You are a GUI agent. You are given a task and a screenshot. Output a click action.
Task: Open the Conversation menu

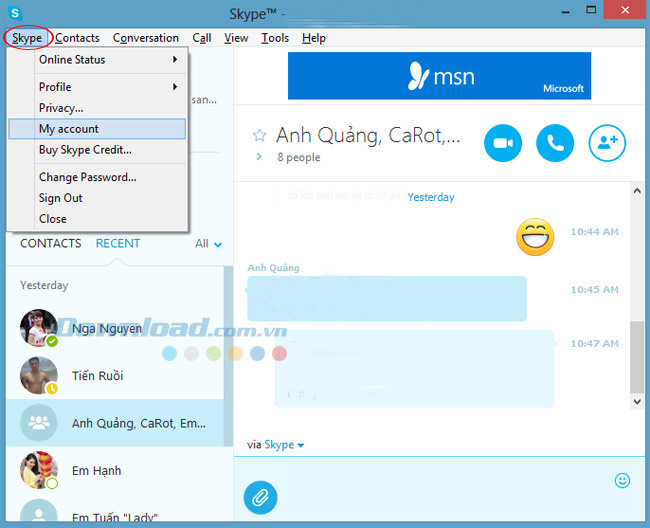coord(146,38)
